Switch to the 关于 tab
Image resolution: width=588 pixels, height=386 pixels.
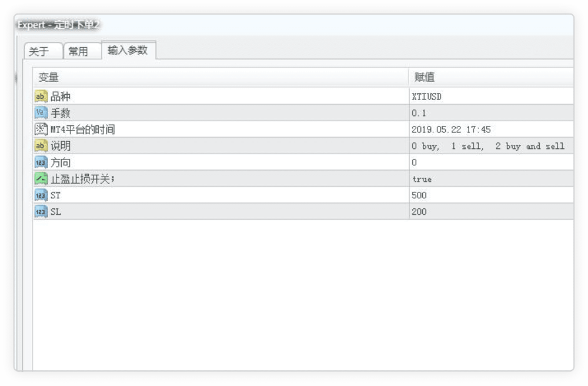click(42, 51)
